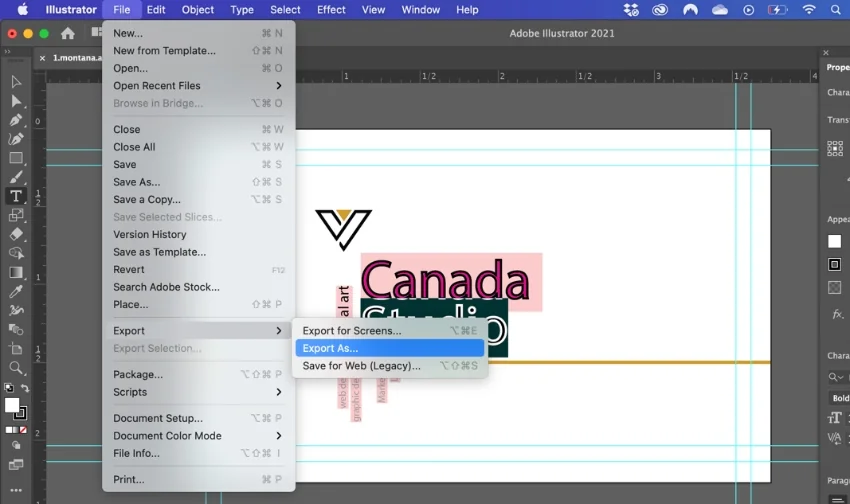Choose Print... menu item
Screen dimensions: 850x504
[198, 479]
